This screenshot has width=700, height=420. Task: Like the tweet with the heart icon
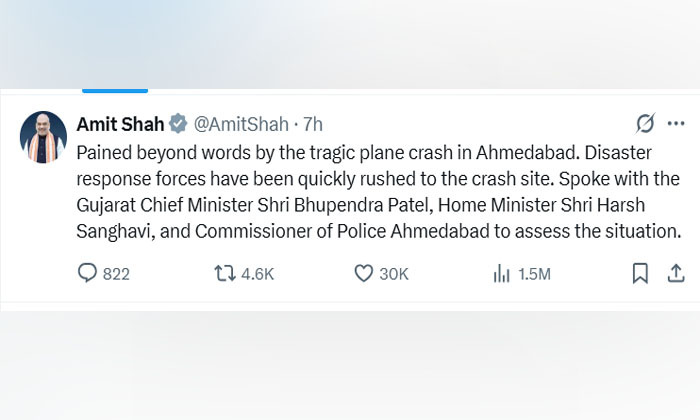364,273
